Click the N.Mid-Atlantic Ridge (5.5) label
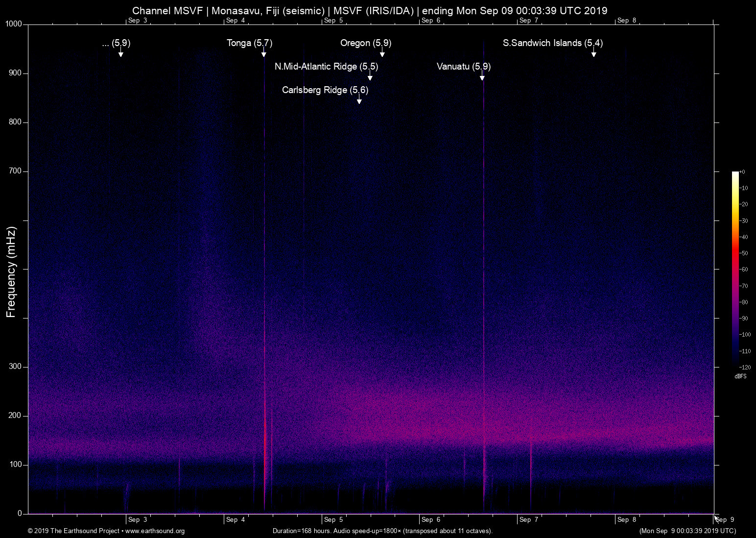The height and width of the screenshot is (538, 756). 326,67
